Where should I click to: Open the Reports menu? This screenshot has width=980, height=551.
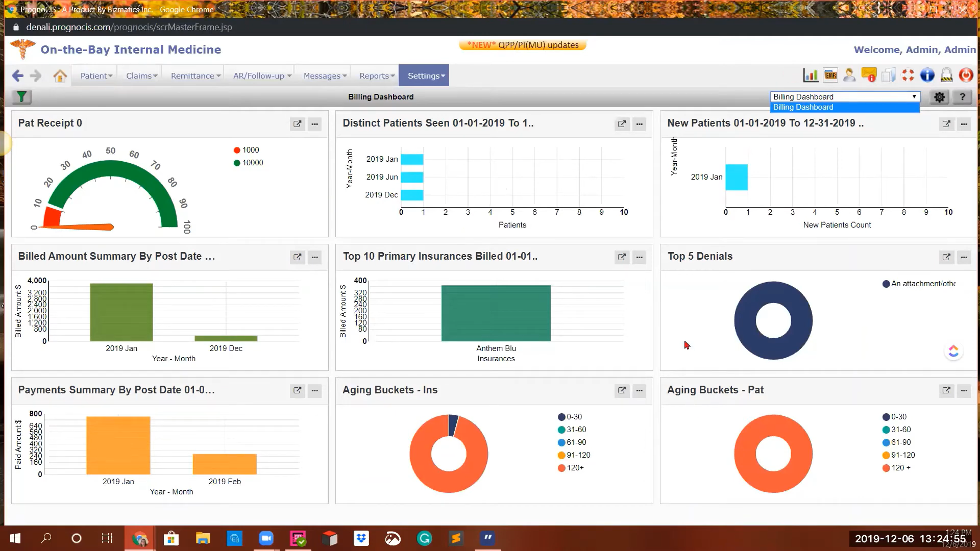[377, 76]
